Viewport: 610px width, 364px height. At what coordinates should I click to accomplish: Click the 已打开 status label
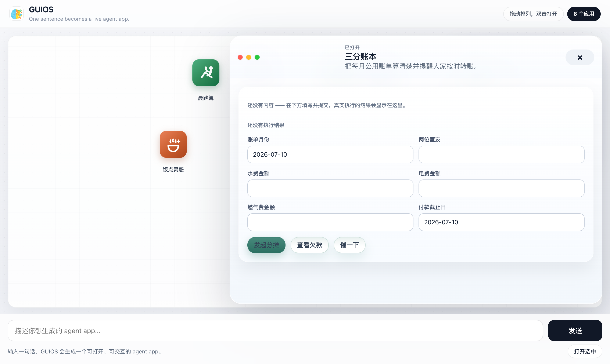coord(352,47)
